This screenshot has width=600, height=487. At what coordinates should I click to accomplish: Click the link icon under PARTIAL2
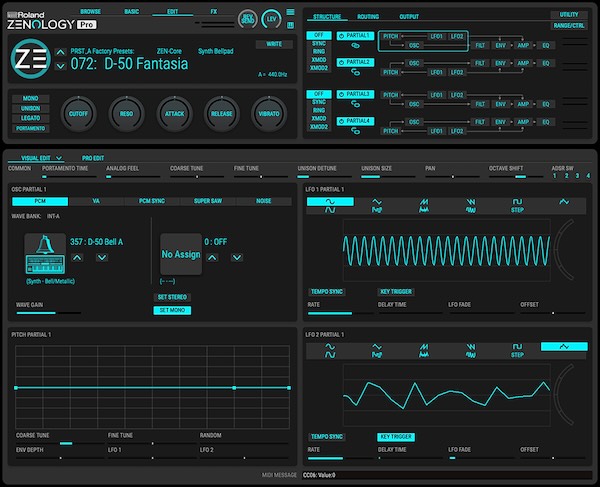click(x=355, y=72)
